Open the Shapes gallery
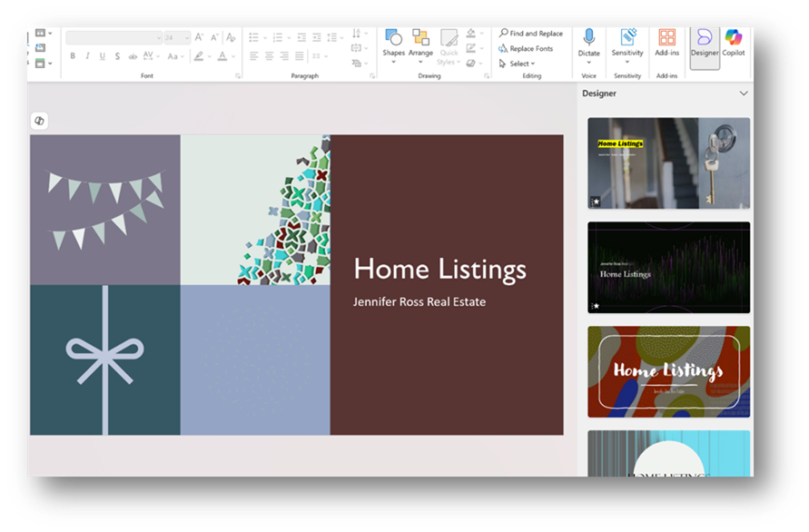The width and height of the screenshot is (809, 532). [x=393, y=46]
